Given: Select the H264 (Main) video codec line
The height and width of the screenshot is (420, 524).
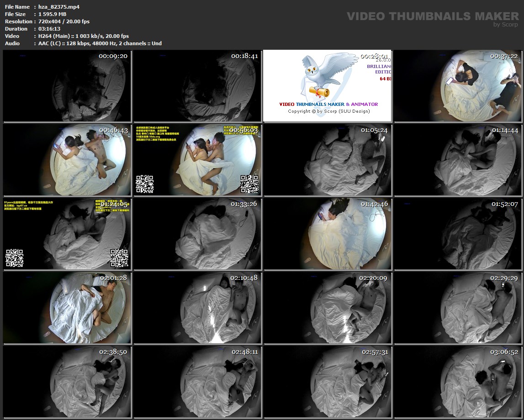Looking at the screenshot, I should coord(84,36).
